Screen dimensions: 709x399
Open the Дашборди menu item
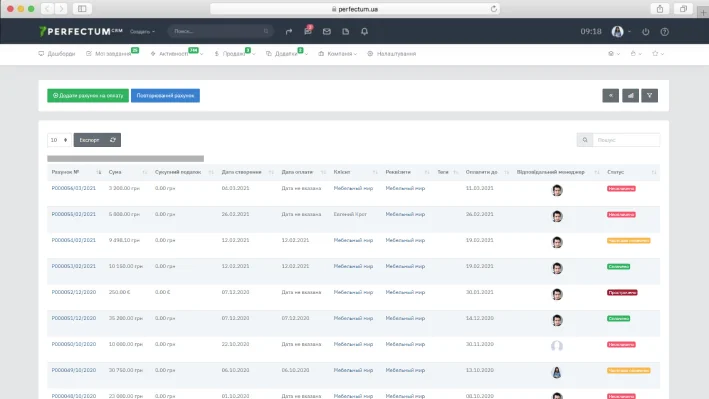pyautogui.click(x=57, y=53)
